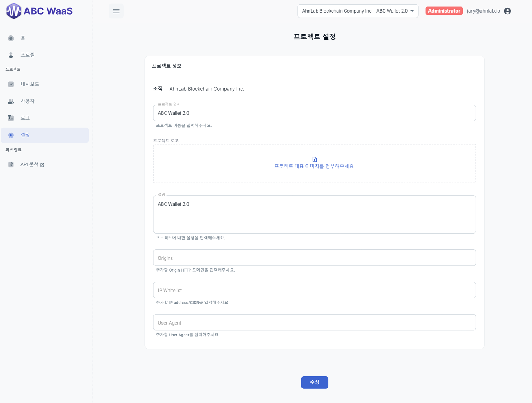The width and height of the screenshot is (532, 403).
Task: Click the ABC WaaS brand title
Action: click(x=48, y=11)
